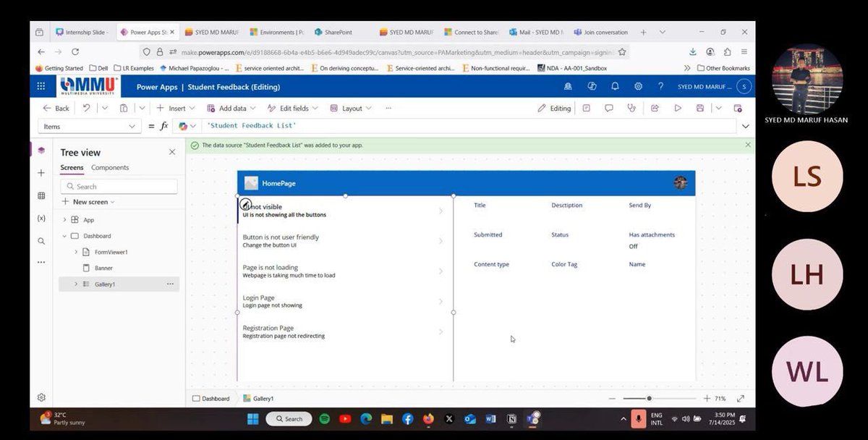Close the Tree view panel
868x440 pixels.
point(172,152)
